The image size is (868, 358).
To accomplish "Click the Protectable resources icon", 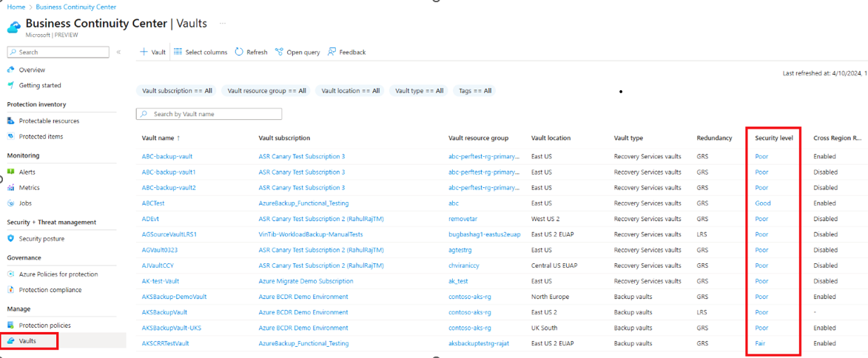I will (10, 121).
